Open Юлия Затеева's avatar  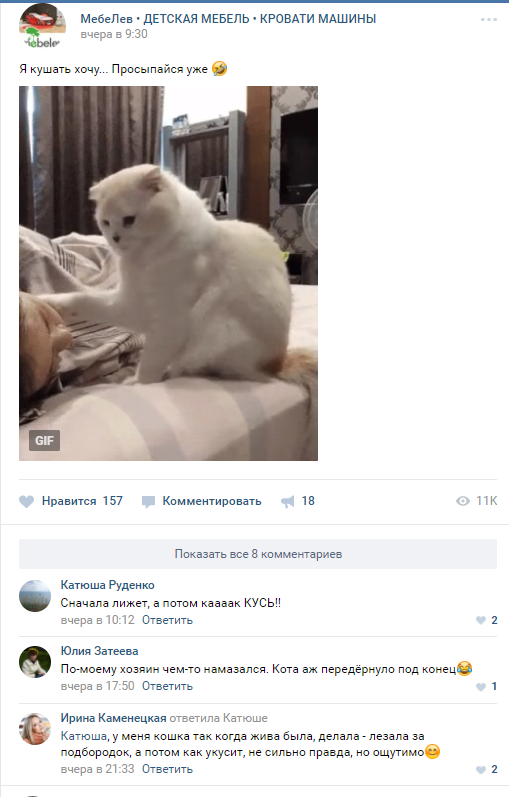point(35,662)
